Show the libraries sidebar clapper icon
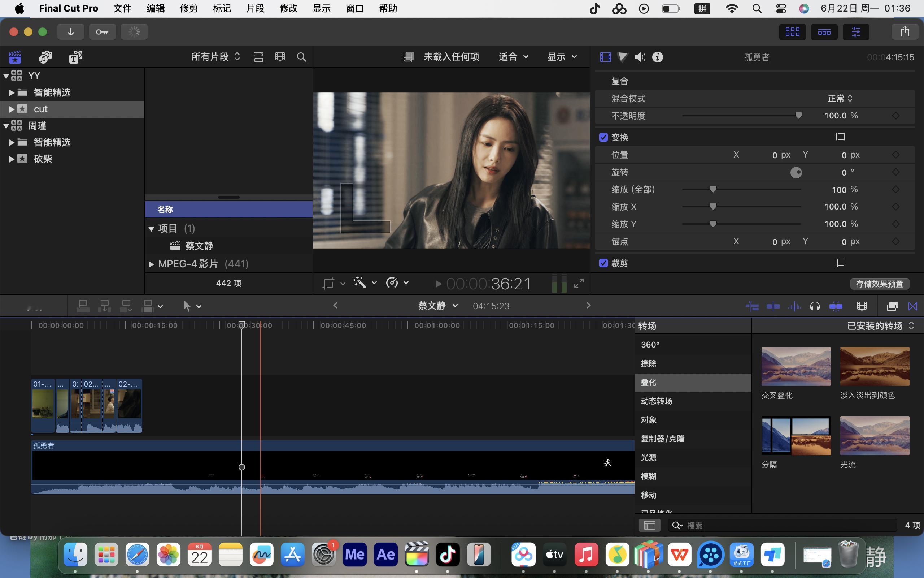 click(15, 57)
